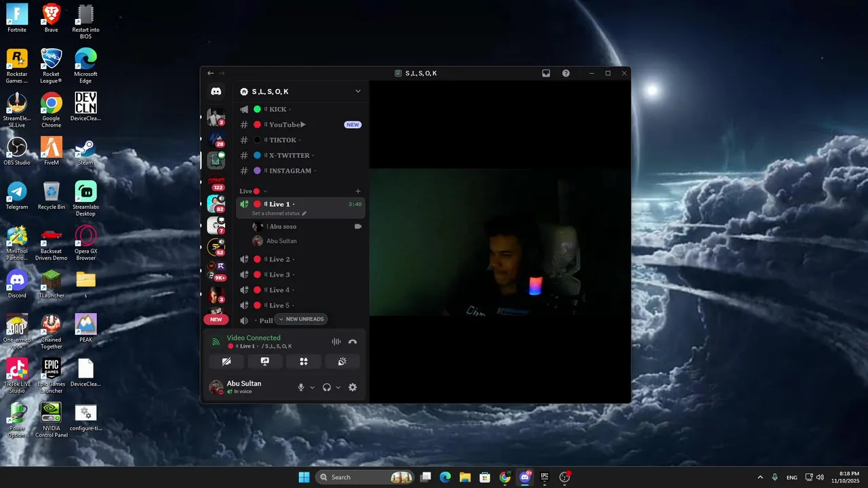Join the Live 5 voice channel
This screenshot has width=868, height=488.
[300, 306]
